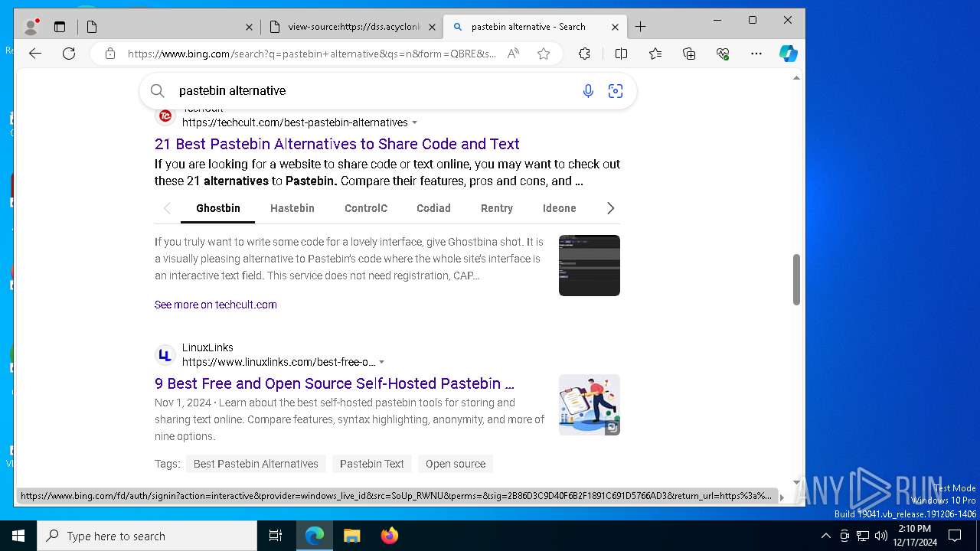Focus the Bing search query box
This screenshot has height=551, width=980.
(x=375, y=91)
